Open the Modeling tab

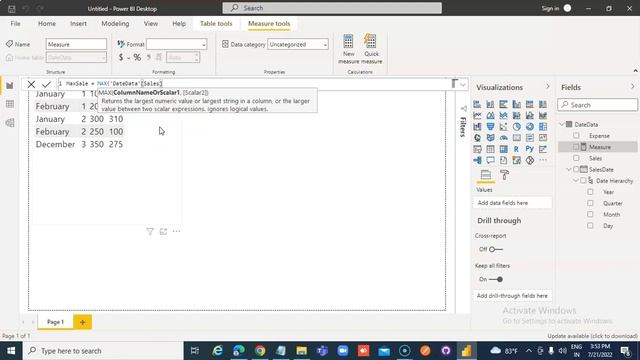115,24
